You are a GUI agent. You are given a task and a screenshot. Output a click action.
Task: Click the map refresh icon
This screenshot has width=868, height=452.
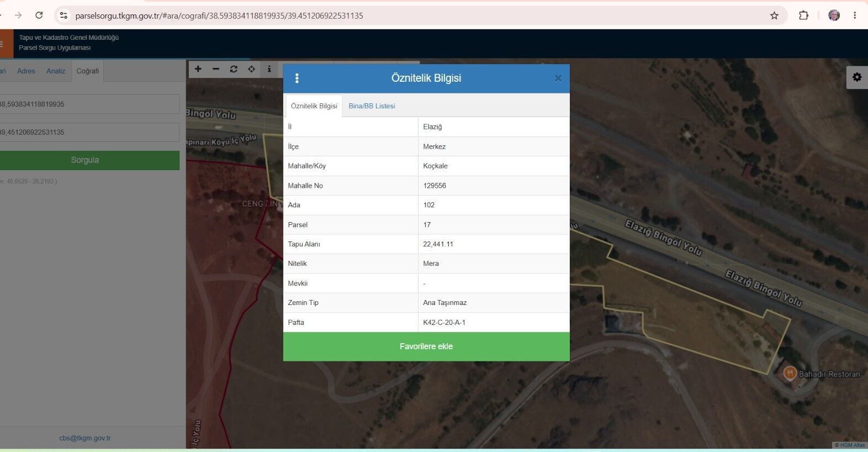(x=234, y=69)
